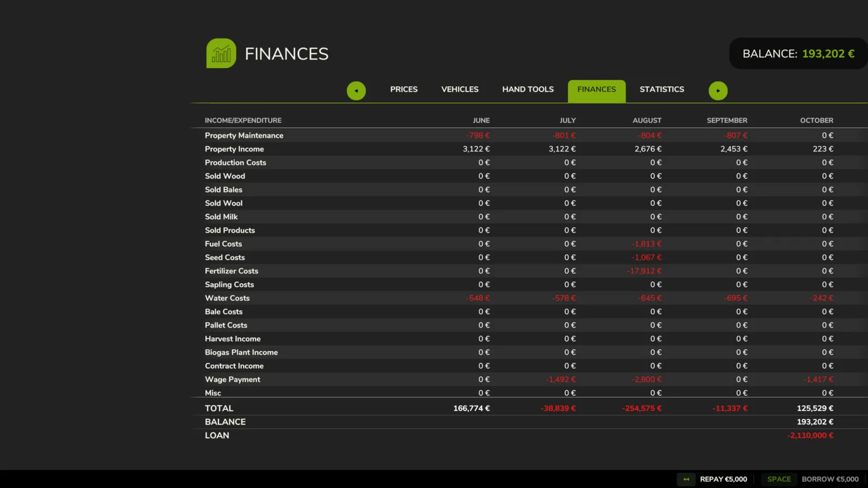Click the August total -254,575 €

[x=642, y=408]
